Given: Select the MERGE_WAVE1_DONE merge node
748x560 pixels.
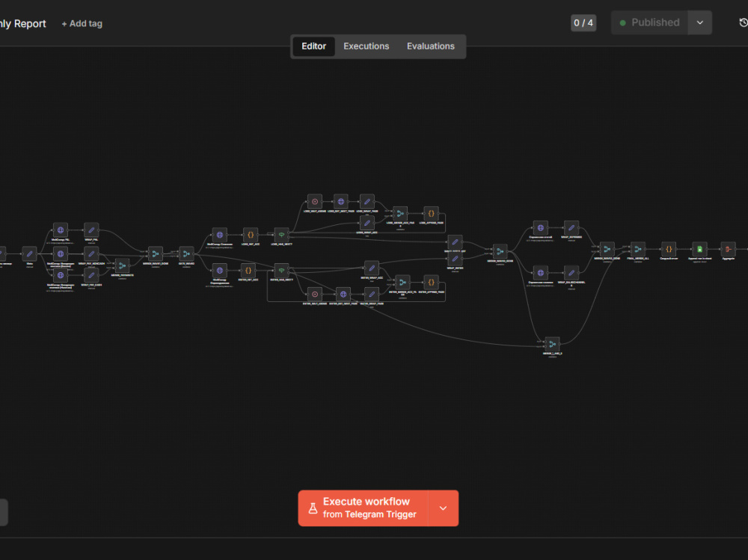Looking at the screenshot, I should pyautogui.click(x=156, y=253).
